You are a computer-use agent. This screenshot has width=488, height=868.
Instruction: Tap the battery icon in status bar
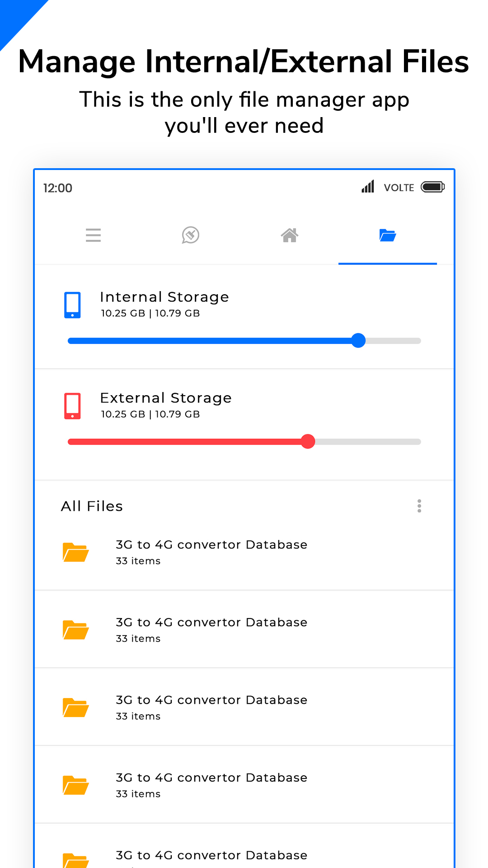(x=432, y=187)
